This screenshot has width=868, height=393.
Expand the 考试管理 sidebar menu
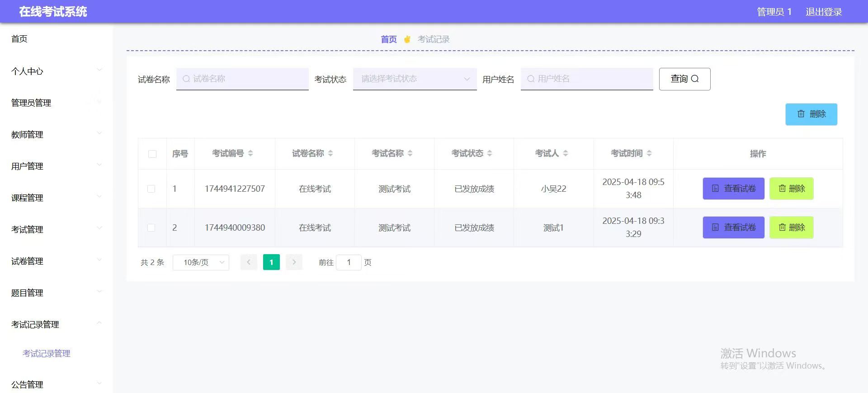(56, 229)
